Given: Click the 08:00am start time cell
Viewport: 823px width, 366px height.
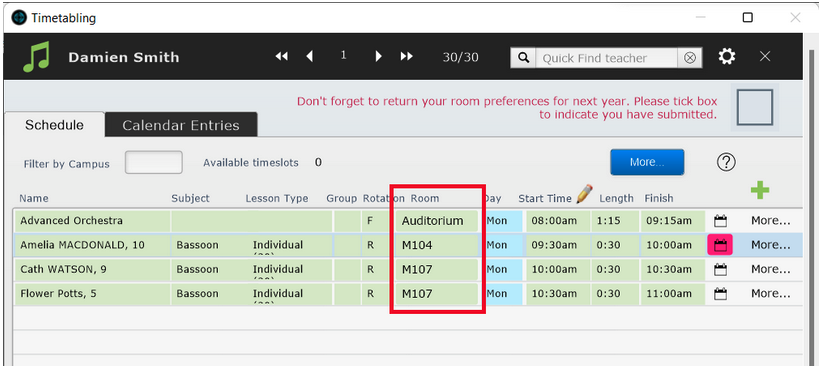Looking at the screenshot, I should coord(558,221).
